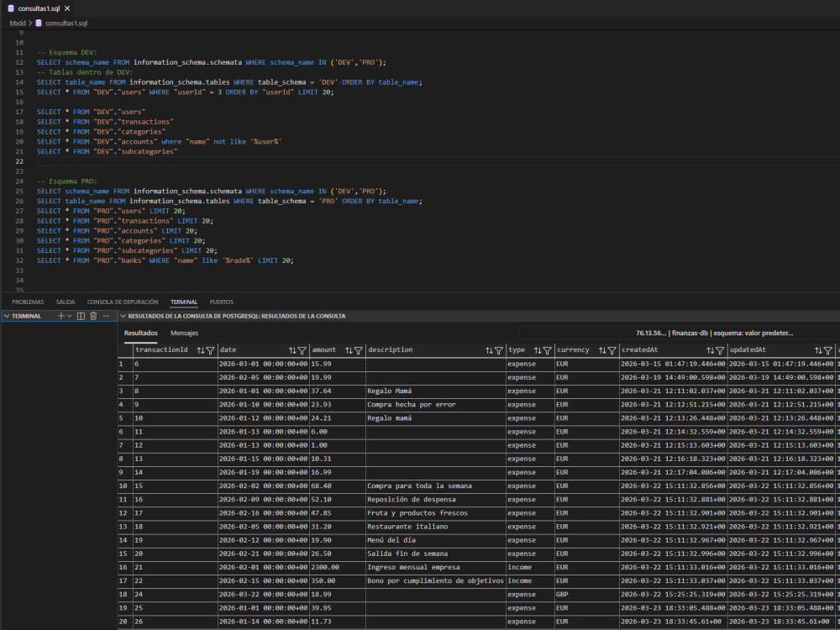Click 'Regalo Mamá' description cell

click(x=435, y=391)
